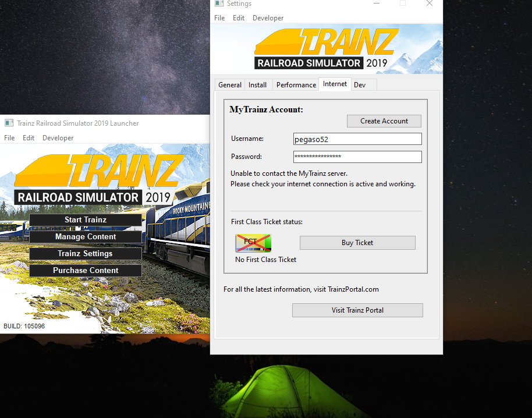The width and height of the screenshot is (532, 418).
Task: Open Developer menu in Settings window
Action: [268, 18]
